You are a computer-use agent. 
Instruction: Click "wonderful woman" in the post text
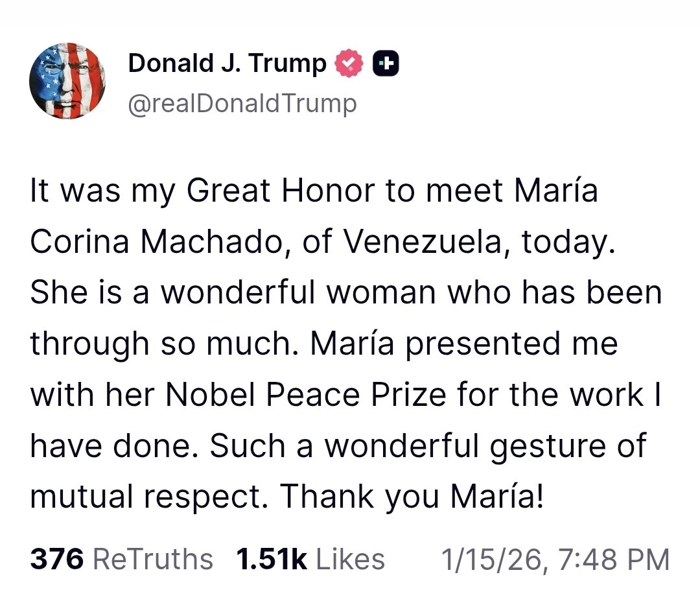(x=298, y=292)
